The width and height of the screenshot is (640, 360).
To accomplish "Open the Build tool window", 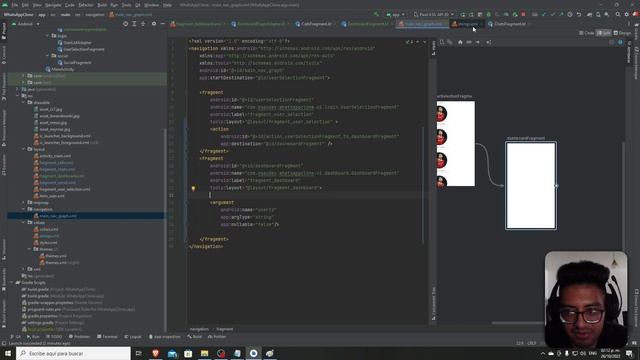I will (x=195, y=337).
